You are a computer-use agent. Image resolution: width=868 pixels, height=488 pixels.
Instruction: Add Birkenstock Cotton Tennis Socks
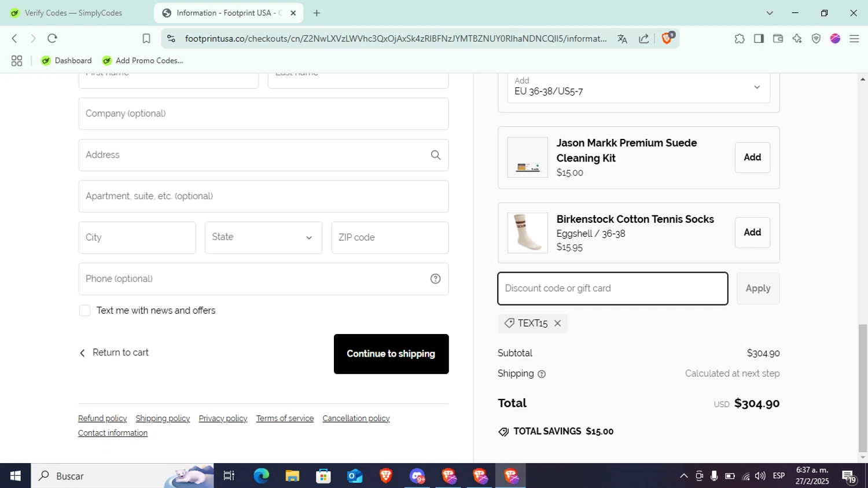752,233
